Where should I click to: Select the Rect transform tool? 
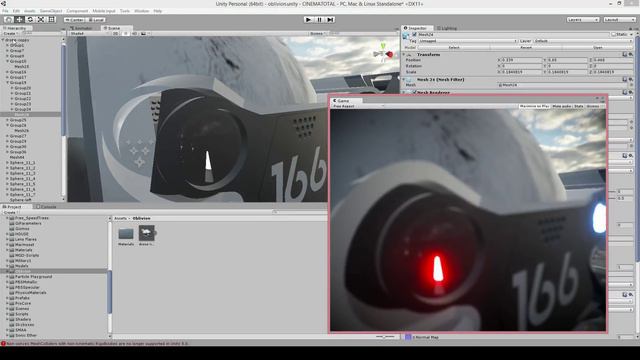(51, 20)
